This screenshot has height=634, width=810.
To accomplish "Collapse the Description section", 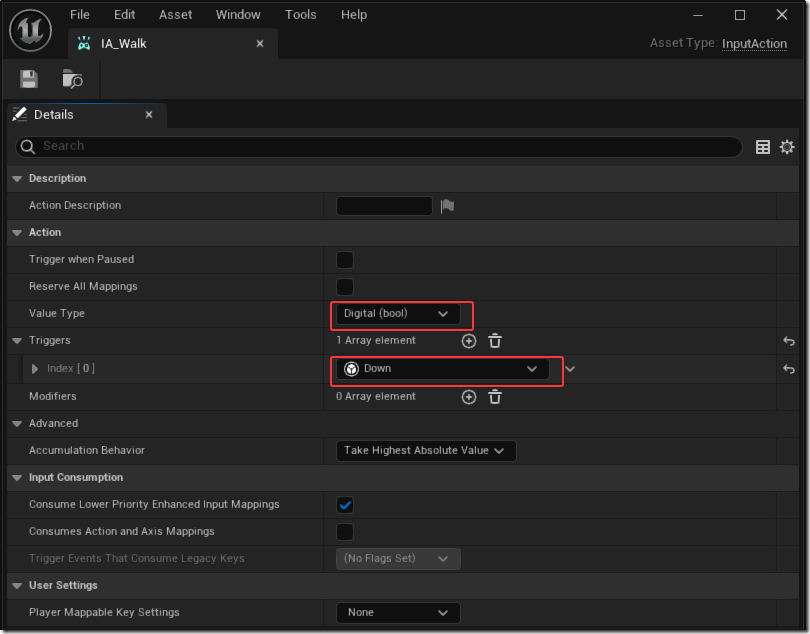I will (x=17, y=179).
